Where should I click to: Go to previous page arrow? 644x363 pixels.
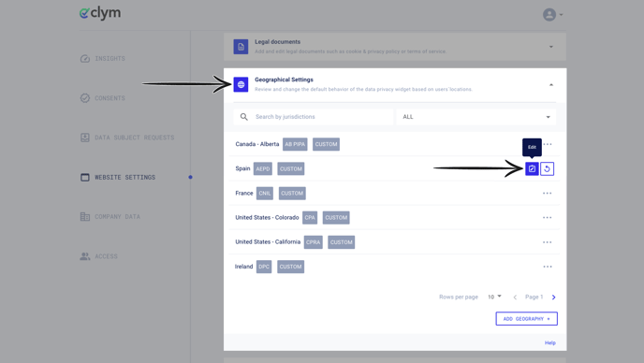(x=515, y=298)
